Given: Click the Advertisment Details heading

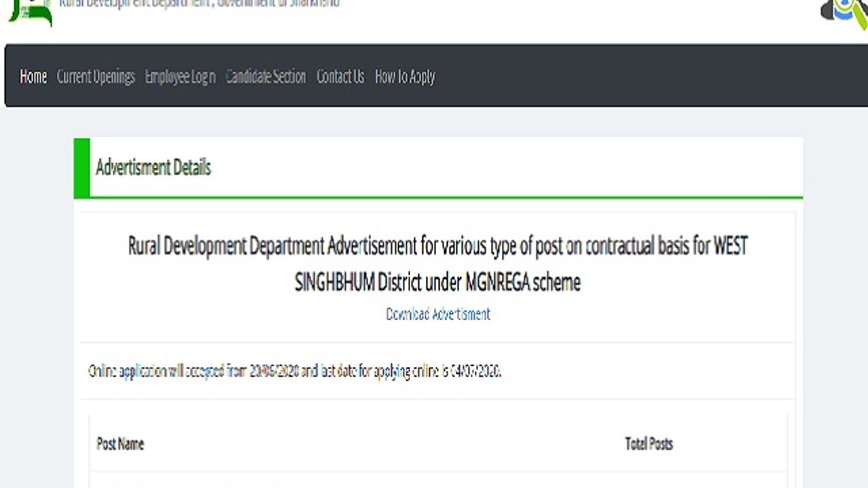Looking at the screenshot, I should 153,168.
